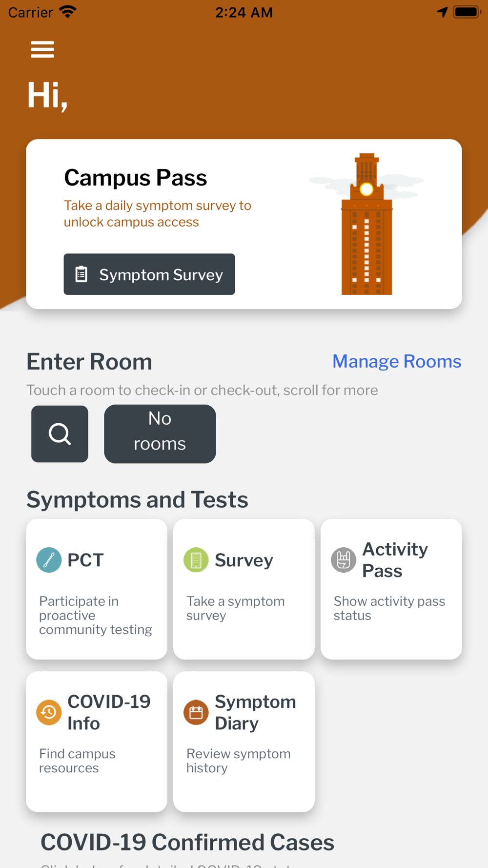Viewport: 488px width, 868px height.
Task: Tap the Campus Pass title
Action: [x=136, y=178]
